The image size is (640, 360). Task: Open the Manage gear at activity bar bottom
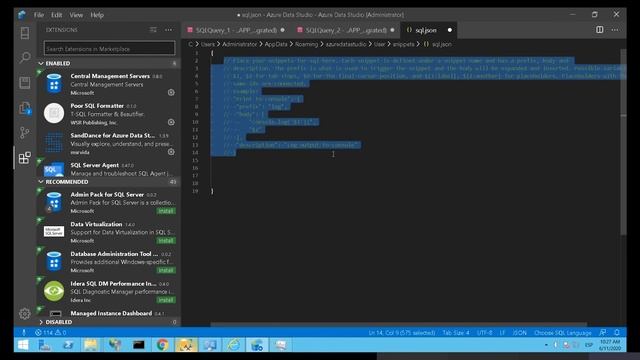pyautogui.click(x=24, y=313)
